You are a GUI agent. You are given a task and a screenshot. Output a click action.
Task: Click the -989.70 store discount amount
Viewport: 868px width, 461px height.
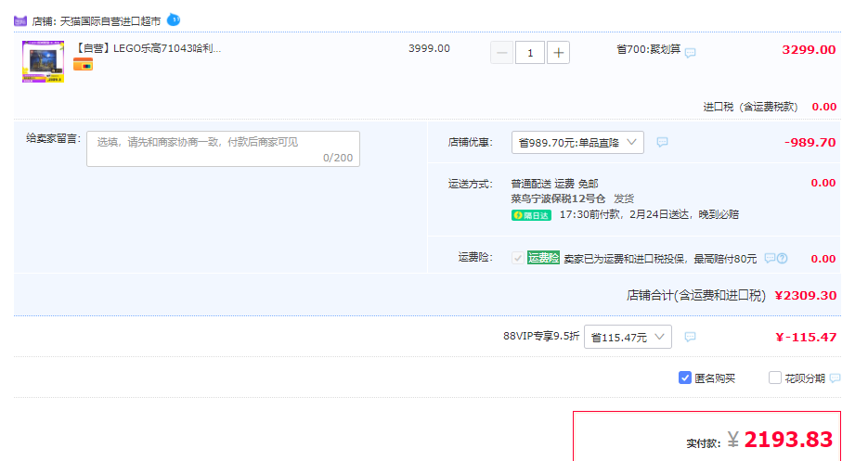pyautogui.click(x=810, y=142)
